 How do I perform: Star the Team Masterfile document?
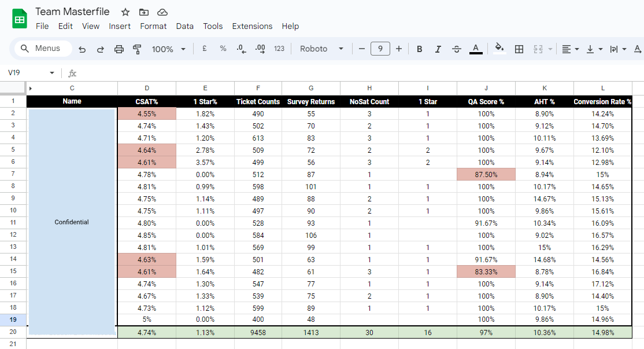coord(125,12)
